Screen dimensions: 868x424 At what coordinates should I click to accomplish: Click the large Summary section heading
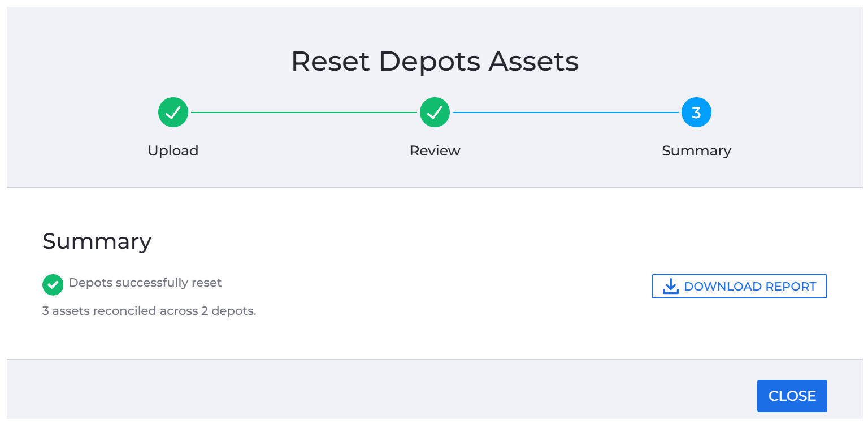(97, 241)
